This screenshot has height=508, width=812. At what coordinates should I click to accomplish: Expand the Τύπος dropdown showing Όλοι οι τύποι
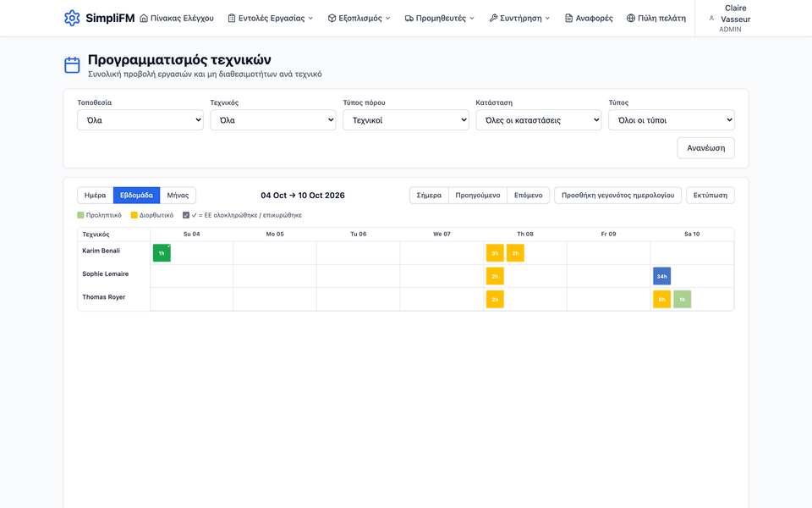[x=671, y=119]
